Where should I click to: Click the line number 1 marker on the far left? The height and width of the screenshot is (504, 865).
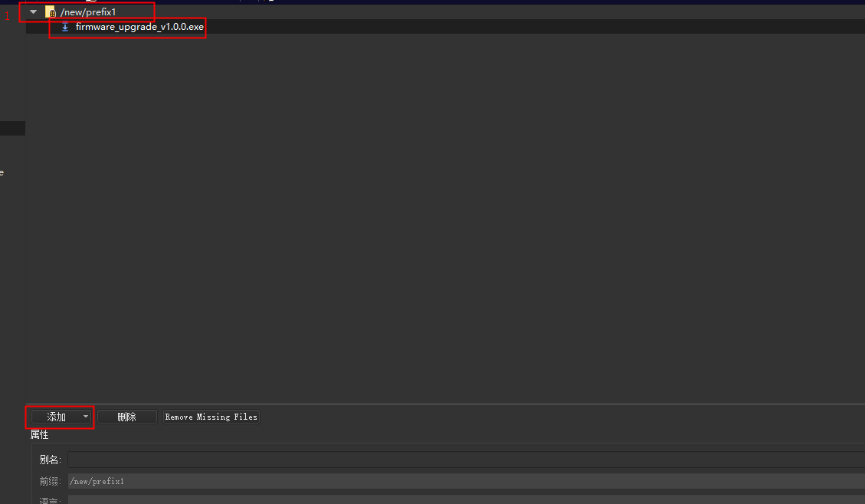(7, 15)
